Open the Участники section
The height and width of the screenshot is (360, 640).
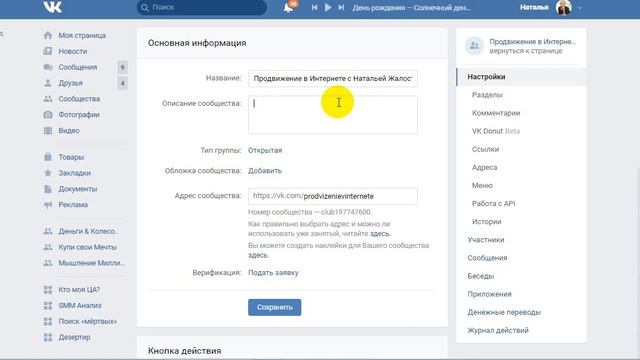pyautogui.click(x=486, y=240)
